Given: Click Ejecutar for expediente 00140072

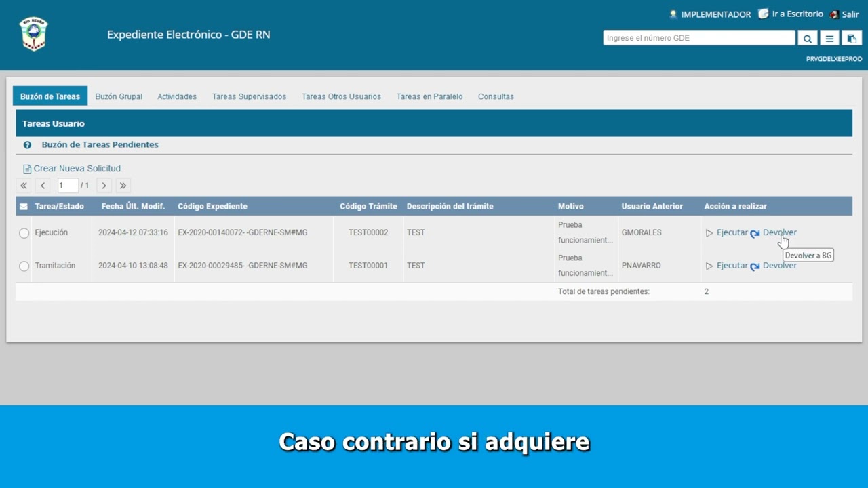Looking at the screenshot, I should pos(732,232).
